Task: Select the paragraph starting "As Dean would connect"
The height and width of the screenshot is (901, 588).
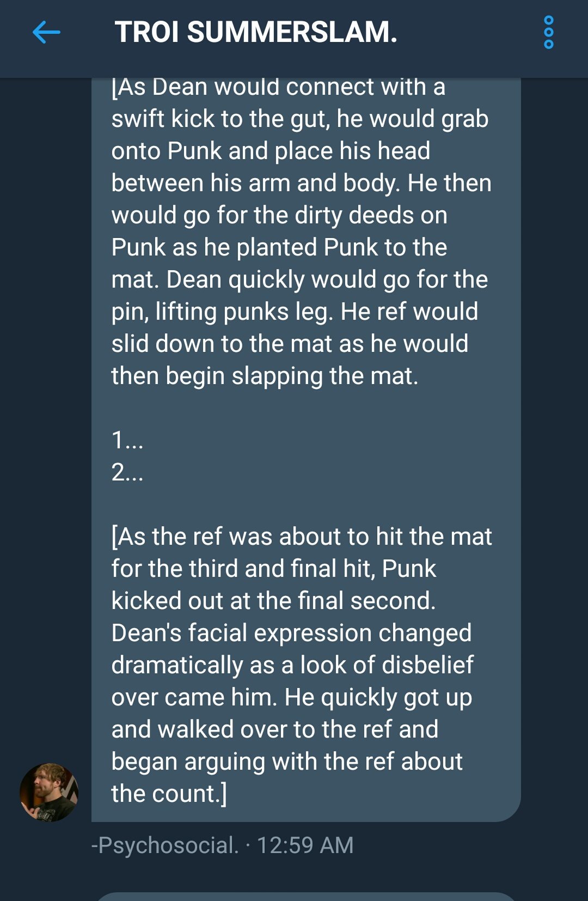Action: coord(301,231)
